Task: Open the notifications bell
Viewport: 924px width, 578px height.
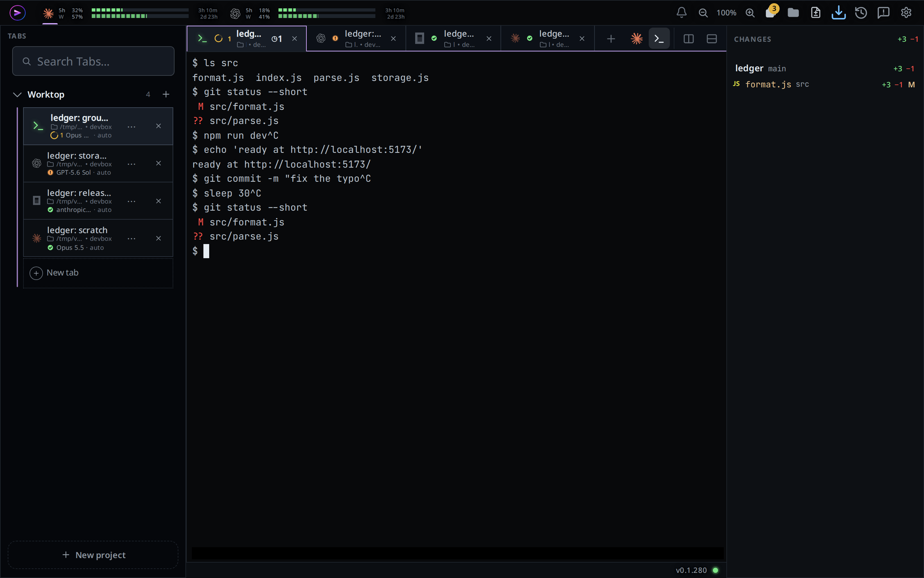Action: [681, 13]
